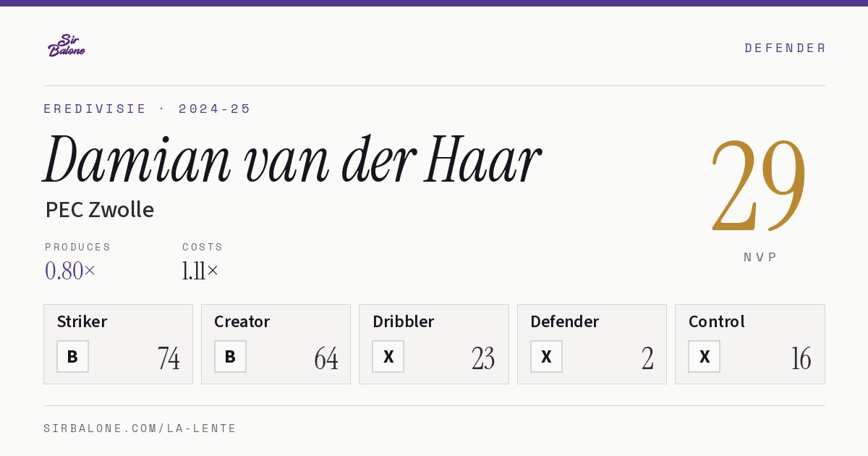
Task: Select the Defender score card
Action: point(592,344)
